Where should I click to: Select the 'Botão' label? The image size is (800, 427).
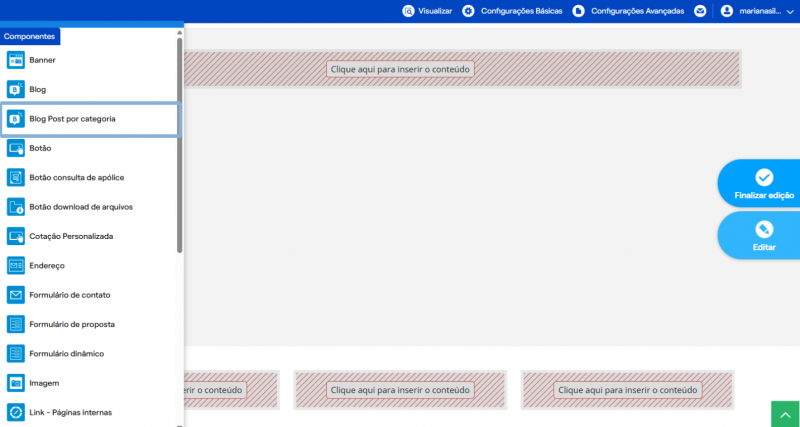click(x=40, y=148)
